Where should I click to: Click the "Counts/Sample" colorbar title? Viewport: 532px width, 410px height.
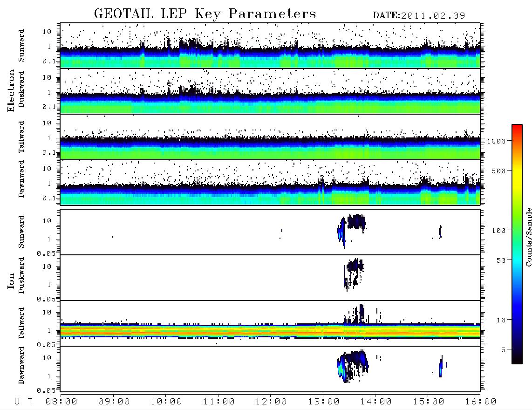click(528, 237)
